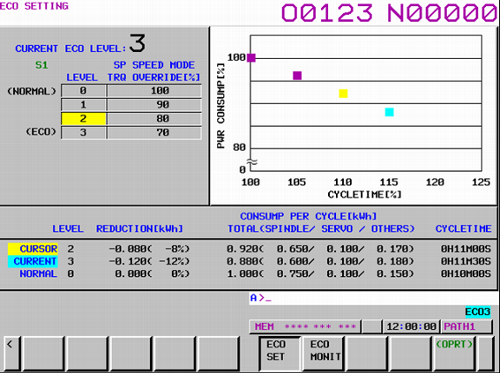Click the REDUCTION[kWh] column header

(139, 229)
